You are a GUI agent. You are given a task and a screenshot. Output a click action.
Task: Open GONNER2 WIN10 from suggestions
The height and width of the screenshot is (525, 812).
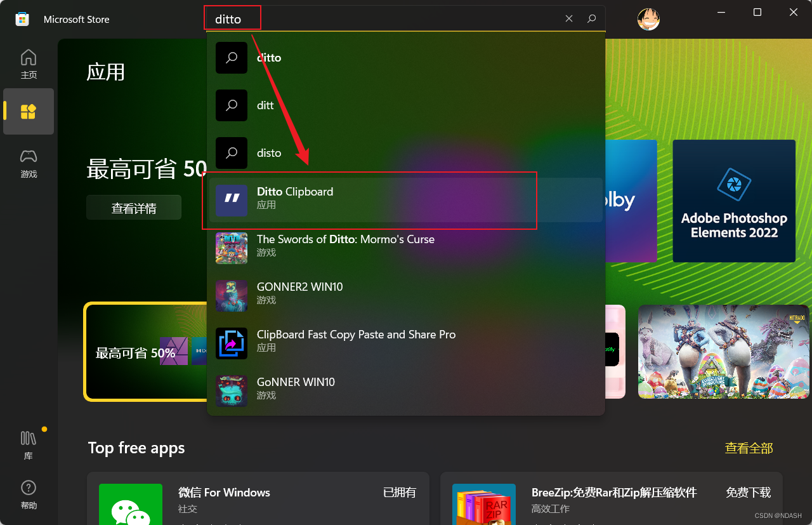406,296
